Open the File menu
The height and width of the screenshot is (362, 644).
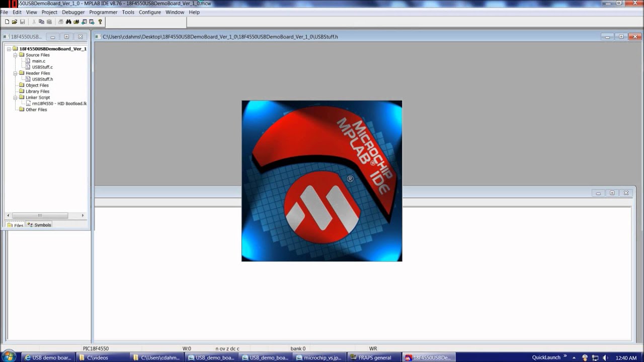tap(4, 12)
